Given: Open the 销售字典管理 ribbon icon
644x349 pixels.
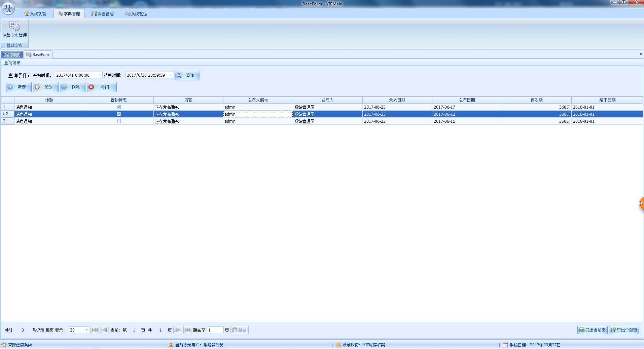Looking at the screenshot, I should (x=14, y=30).
